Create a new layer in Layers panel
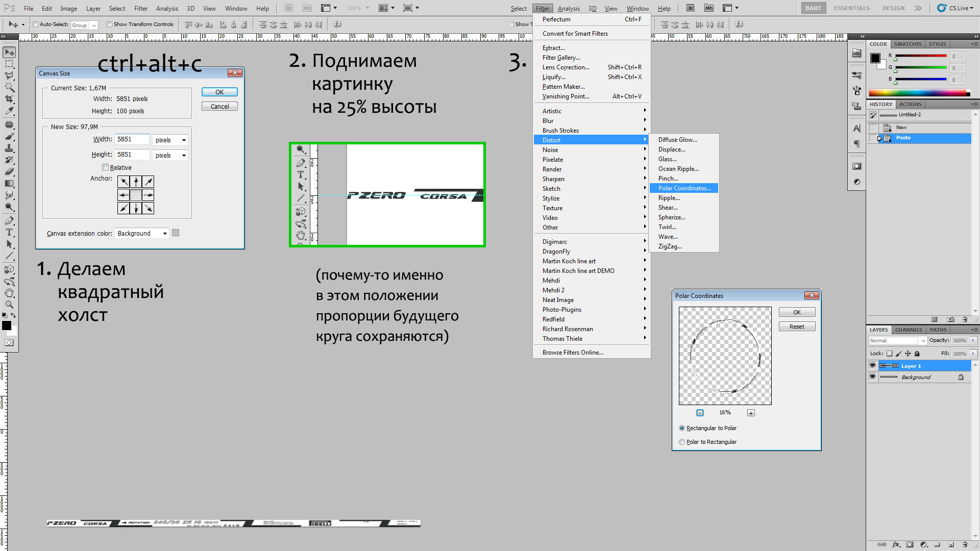980x551 pixels. (x=951, y=544)
